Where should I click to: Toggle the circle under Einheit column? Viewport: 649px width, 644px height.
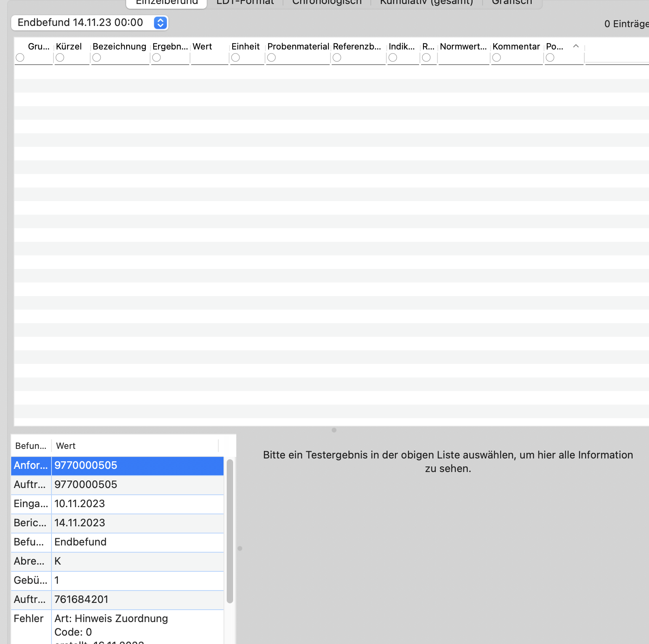click(235, 58)
